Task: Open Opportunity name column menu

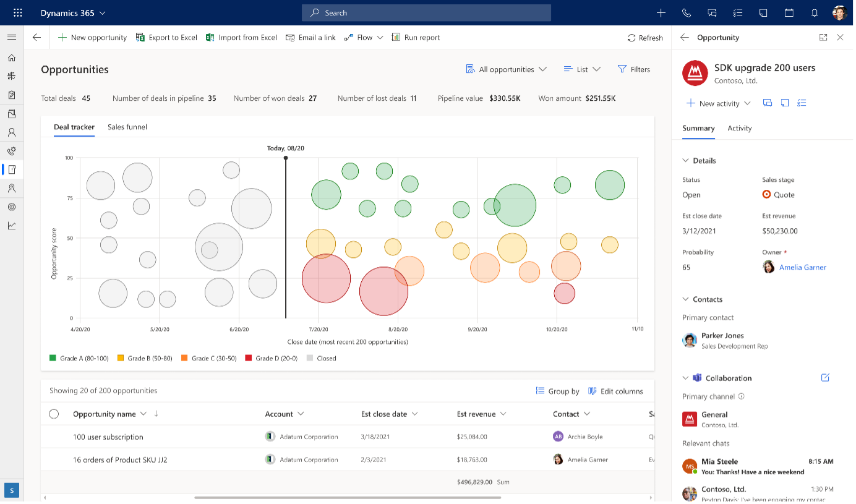Action: click(x=143, y=414)
